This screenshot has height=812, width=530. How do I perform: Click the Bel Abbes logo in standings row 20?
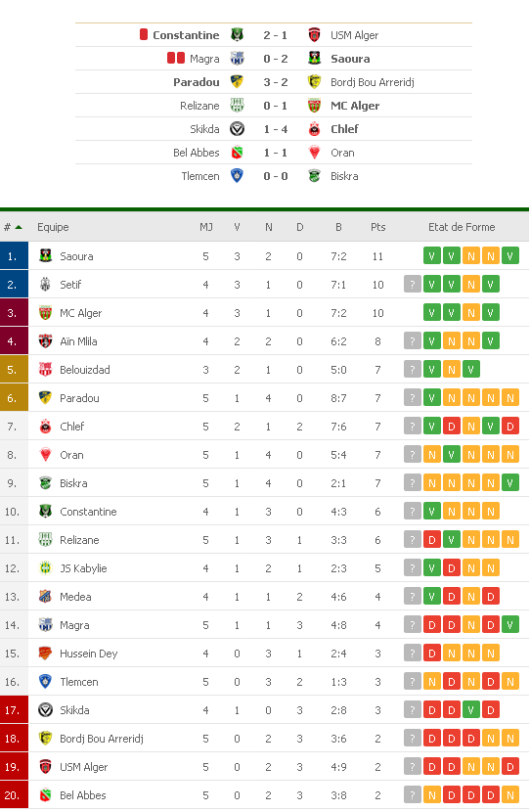[46, 795]
